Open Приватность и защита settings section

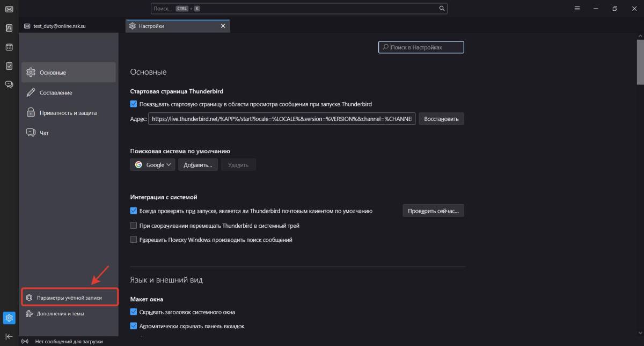tap(68, 113)
